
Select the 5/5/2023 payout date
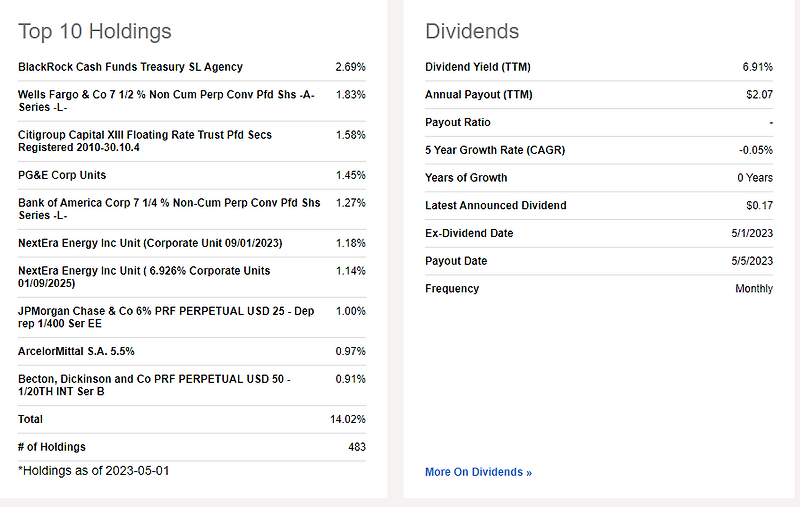[752, 261]
